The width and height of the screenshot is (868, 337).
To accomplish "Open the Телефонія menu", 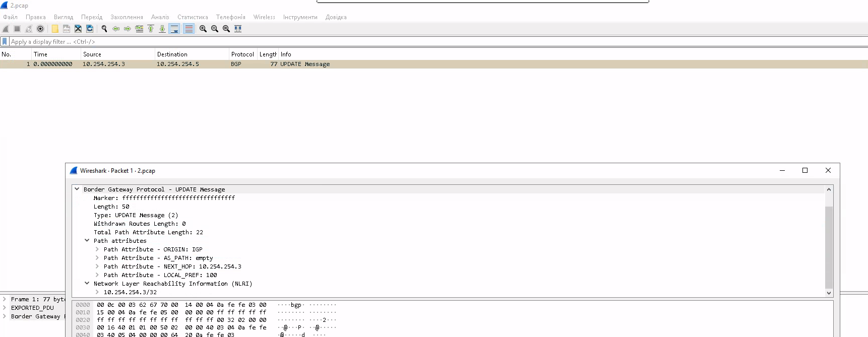I will (231, 17).
